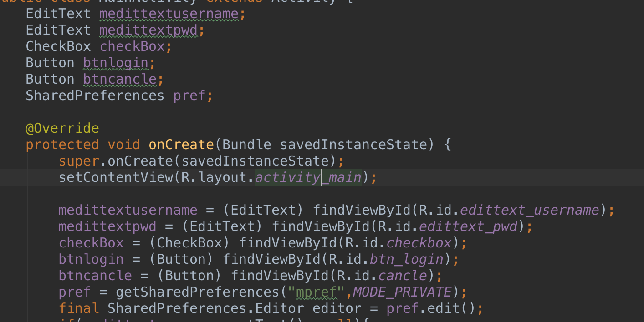Click btncancle in the Button declaration

[120, 79]
